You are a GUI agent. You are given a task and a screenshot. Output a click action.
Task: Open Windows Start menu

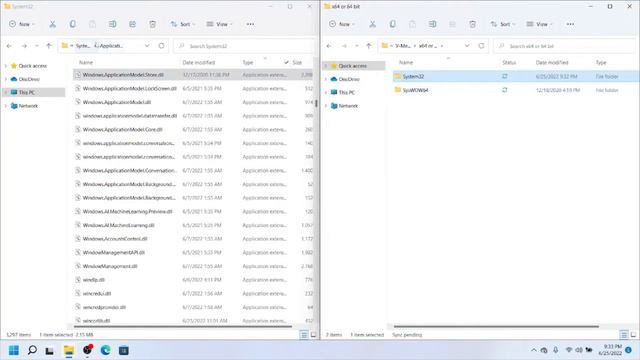[x=14, y=350]
